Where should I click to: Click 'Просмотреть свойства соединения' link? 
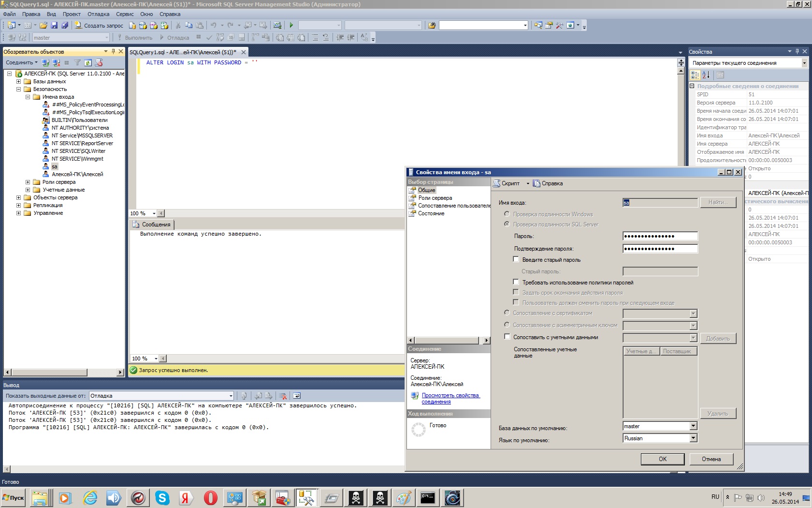pyautogui.click(x=450, y=399)
